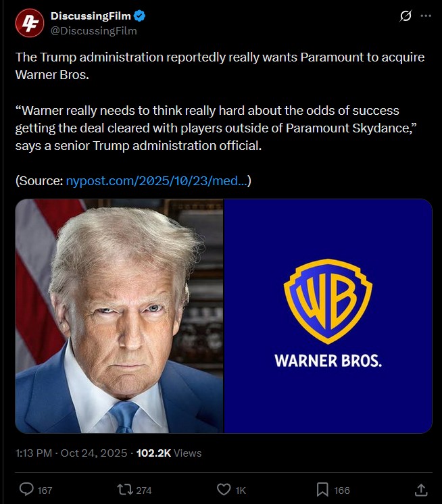Click the DiscussingFilm profile avatar
Image resolution: width=442 pixels, height=504 pixels.
pyautogui.click(x=30, y=23)
